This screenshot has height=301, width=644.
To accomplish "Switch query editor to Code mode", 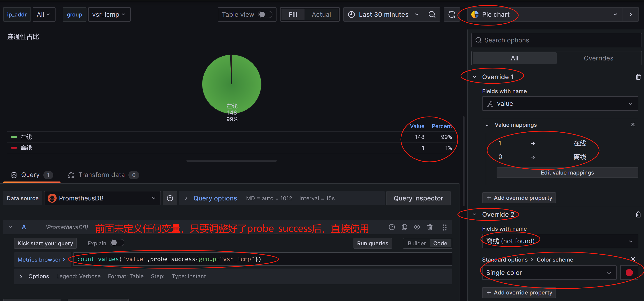I will coord(440,243).
